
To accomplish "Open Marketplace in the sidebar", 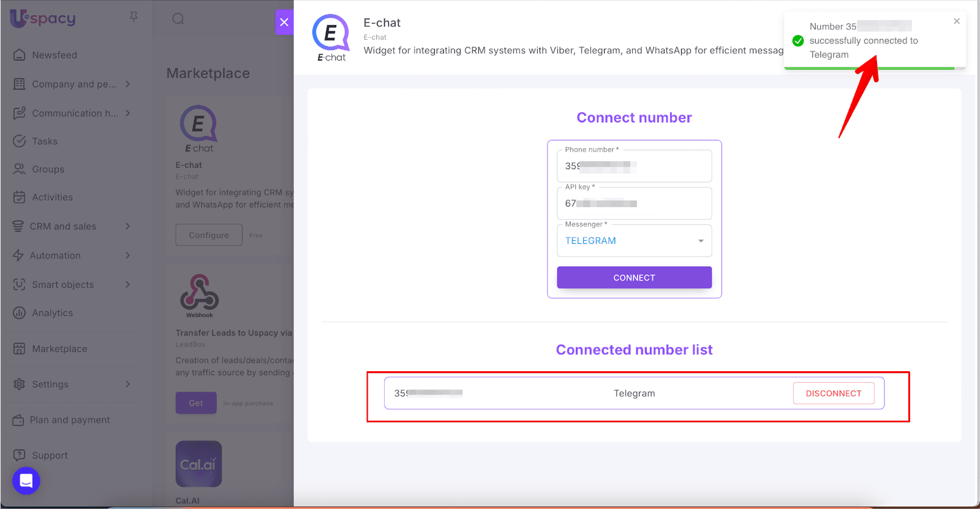I will tap(59, 349).
